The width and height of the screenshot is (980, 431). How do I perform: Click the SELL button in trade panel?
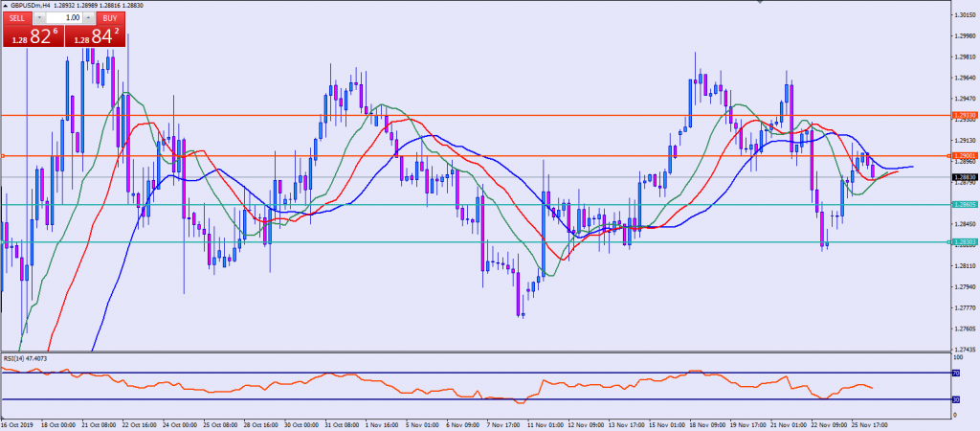(17, 17)
